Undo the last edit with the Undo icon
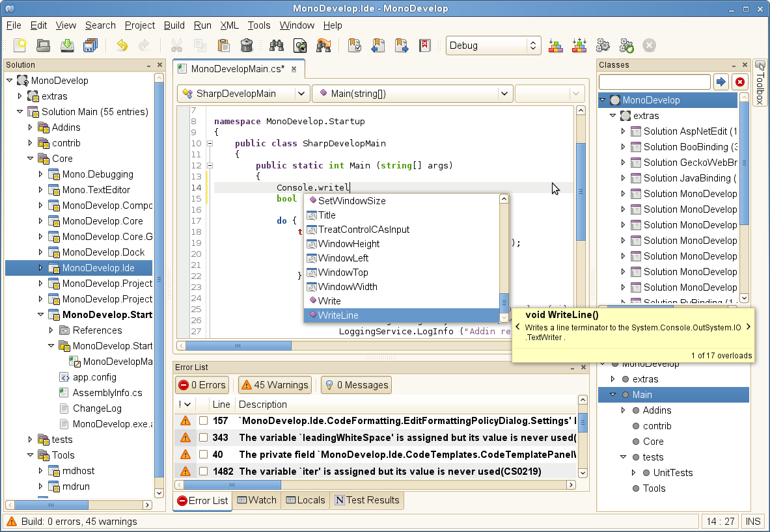The image size is (770, 532). click(x=122, y=45)
